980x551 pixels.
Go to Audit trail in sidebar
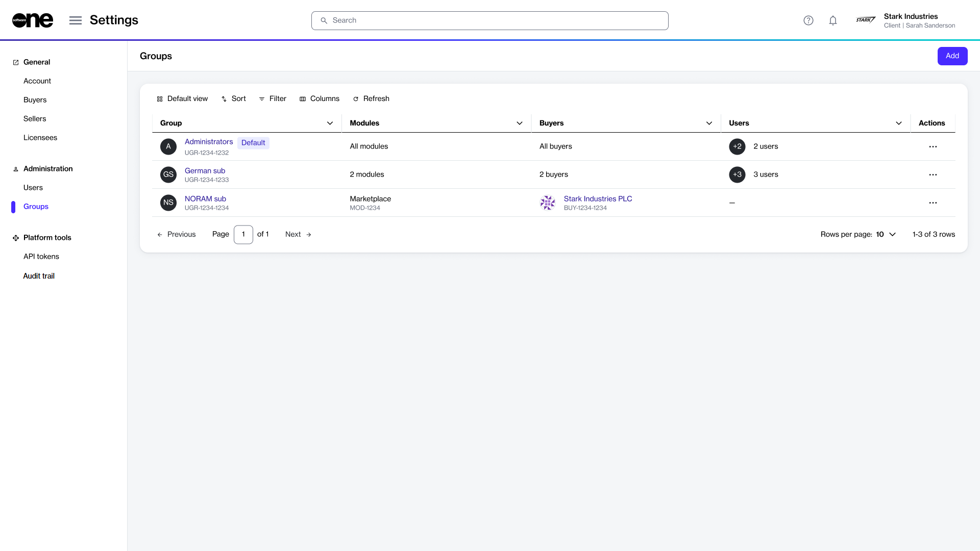(x=39, y=276)
